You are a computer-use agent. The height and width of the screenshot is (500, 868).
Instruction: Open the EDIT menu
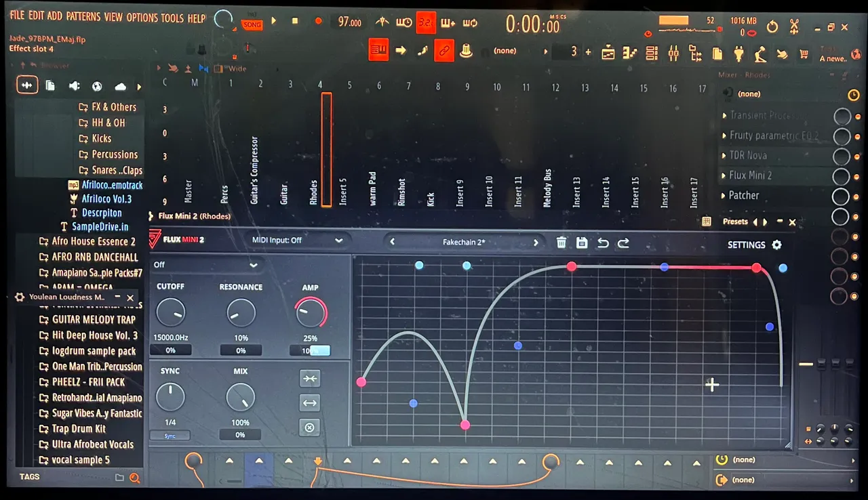tap(36, 17)
